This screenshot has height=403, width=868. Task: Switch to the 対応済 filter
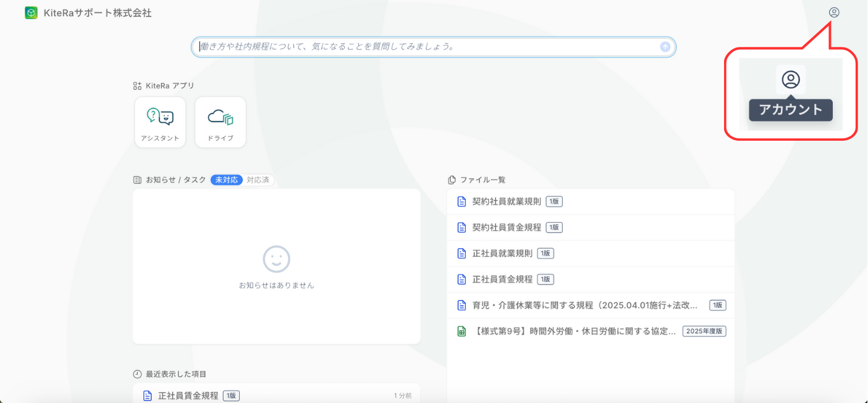coord(258,180)
